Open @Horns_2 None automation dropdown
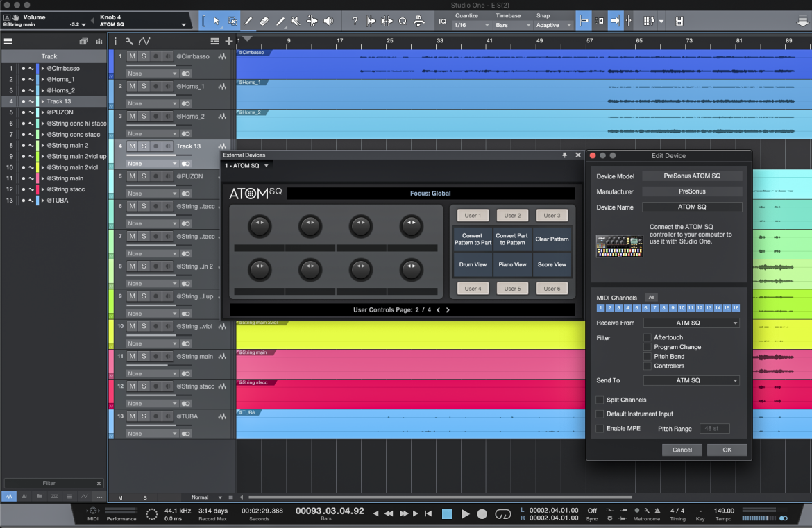Image resolution: width=812 pixels, height=528 pixels. pyautogui.click(x=152, y=133)
